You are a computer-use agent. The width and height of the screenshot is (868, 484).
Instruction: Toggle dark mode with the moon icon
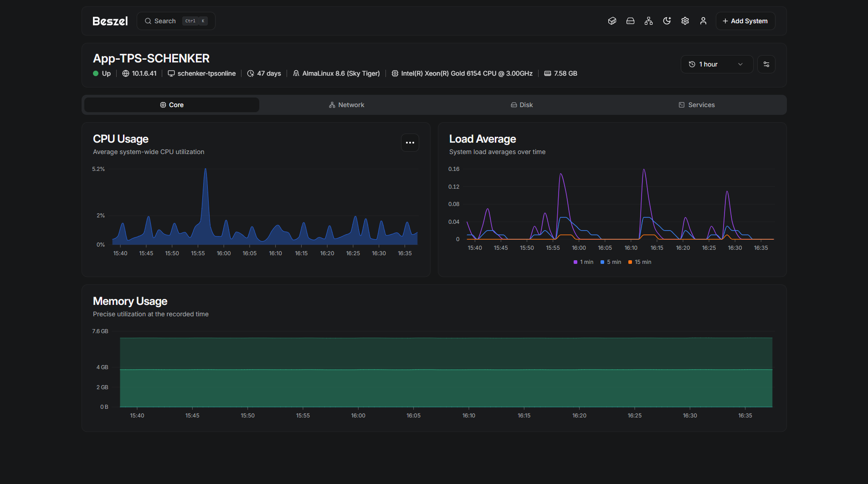667,21
